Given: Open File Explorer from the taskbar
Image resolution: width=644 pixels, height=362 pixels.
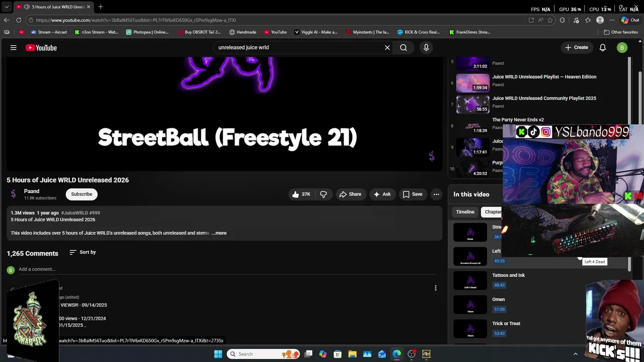Looking at the screenshot, I should tap(352, 354).
